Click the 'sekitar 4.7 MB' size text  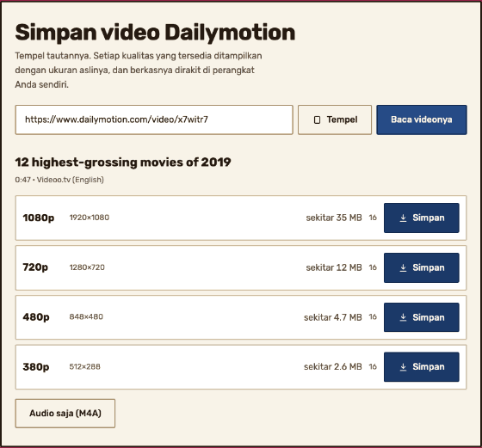(x=333, y=317)
